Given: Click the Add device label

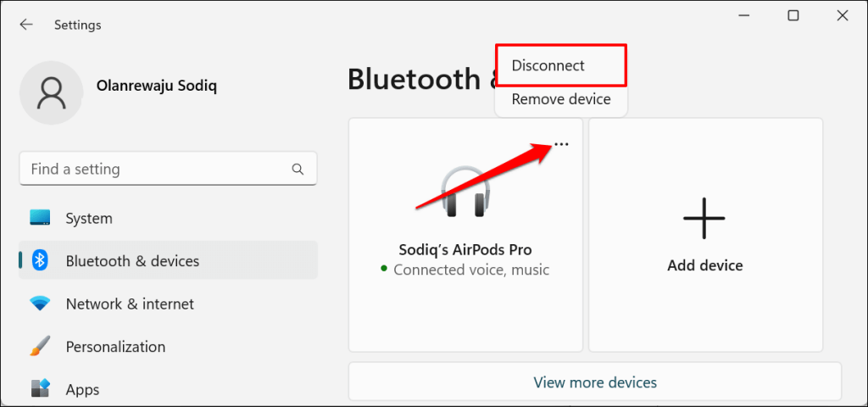Looking at the screenshot, I should click(704, 265).
